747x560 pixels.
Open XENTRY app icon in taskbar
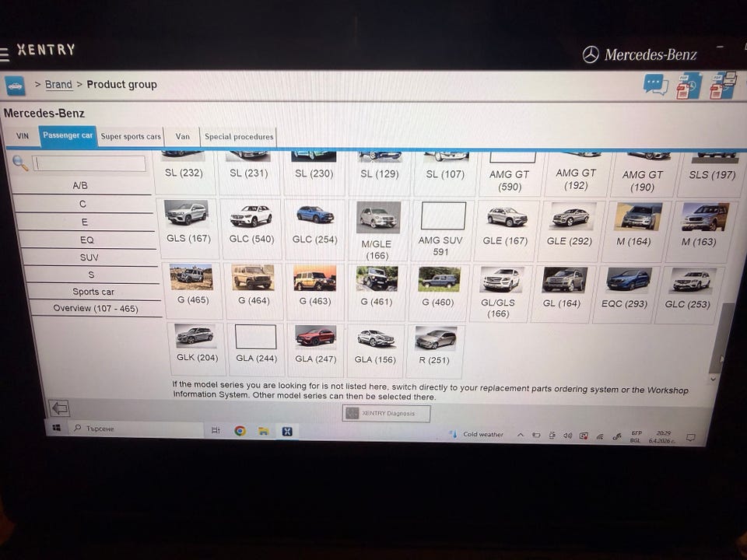point(287,432)
